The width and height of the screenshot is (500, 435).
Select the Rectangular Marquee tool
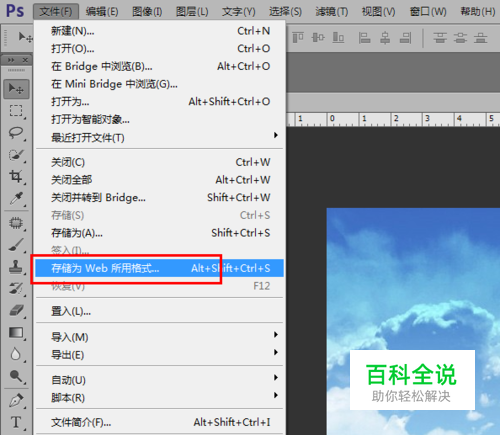tap(16, 111)
